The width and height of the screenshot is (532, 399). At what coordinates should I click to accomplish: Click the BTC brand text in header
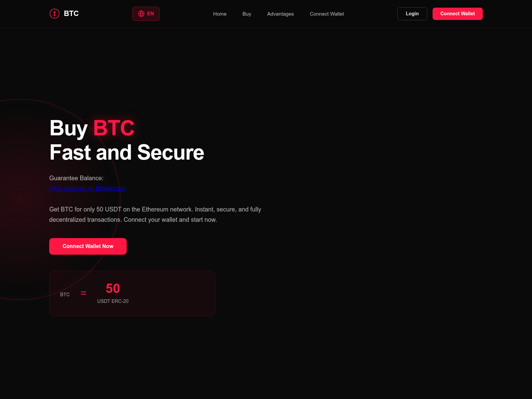pos(71,14)
